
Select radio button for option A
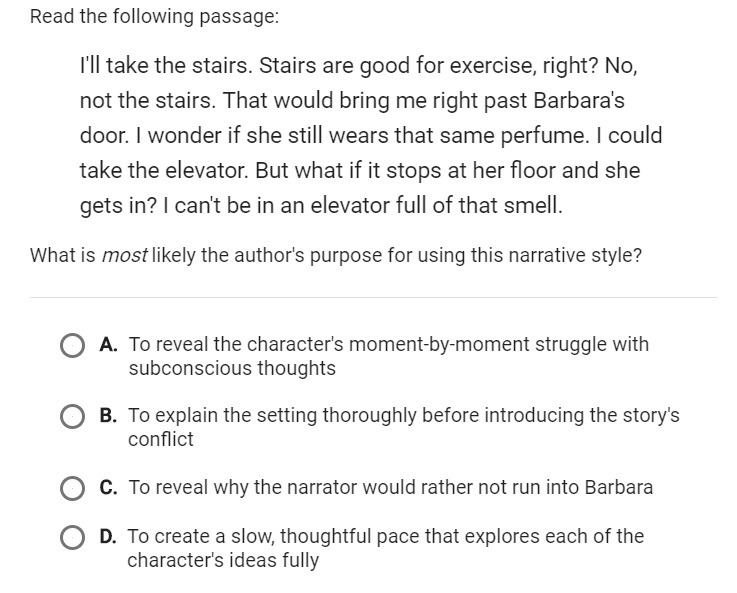click(x=72, y=346)
